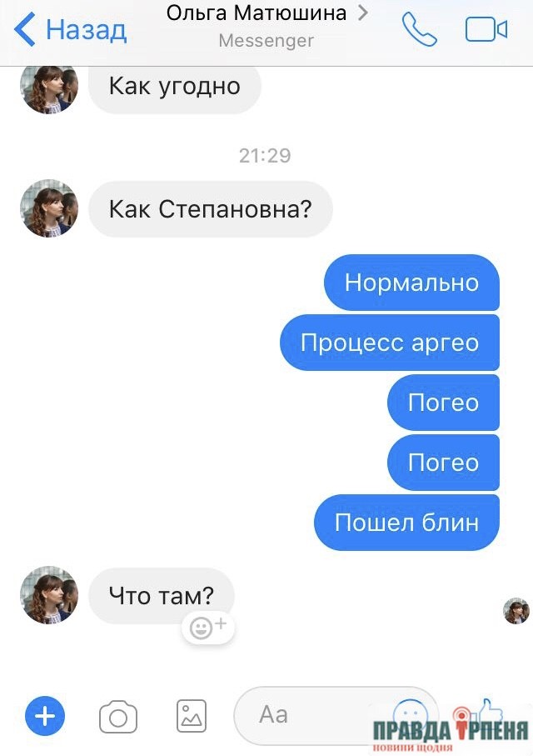Tap the Что там? message bubble
Screen dimensions: 533x756
(162, 596)
